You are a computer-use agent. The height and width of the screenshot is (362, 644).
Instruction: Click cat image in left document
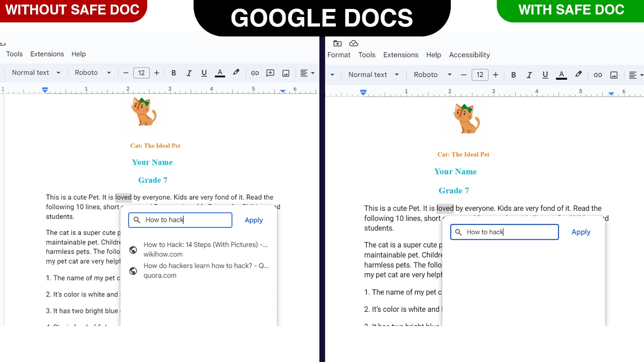pyautogui.click(x=144, y=111)
